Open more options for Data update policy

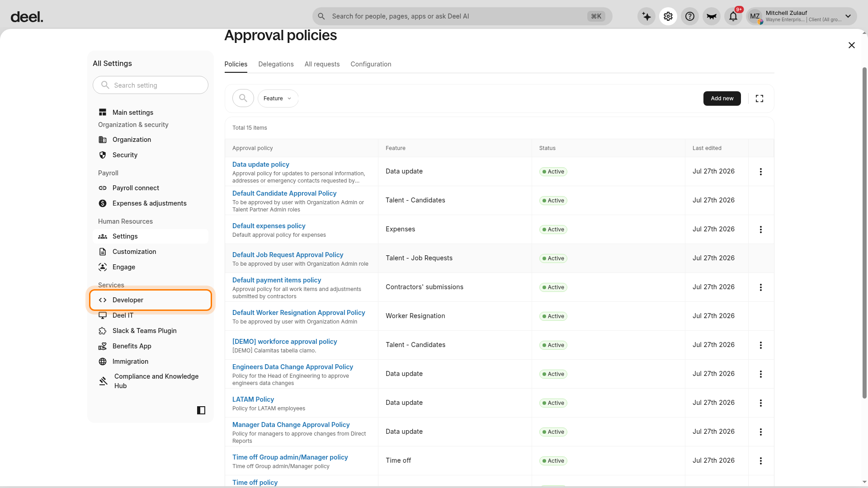point(761,172)
